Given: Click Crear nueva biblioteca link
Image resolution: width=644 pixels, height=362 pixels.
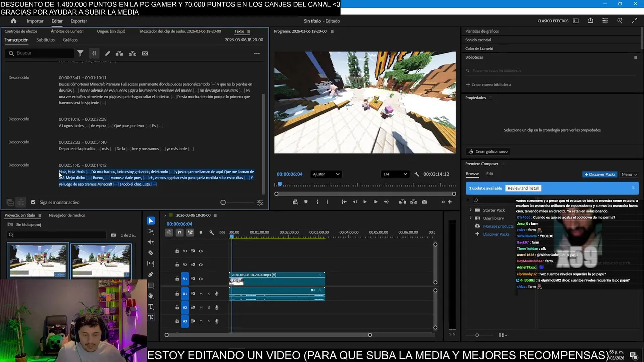Looking at the screenshot, I should click(488, 84).
